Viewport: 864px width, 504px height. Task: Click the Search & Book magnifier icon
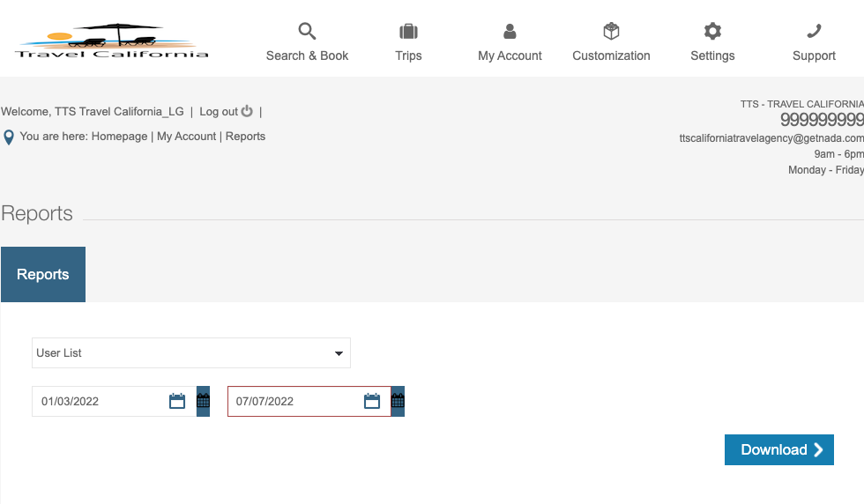click(307, 31)
